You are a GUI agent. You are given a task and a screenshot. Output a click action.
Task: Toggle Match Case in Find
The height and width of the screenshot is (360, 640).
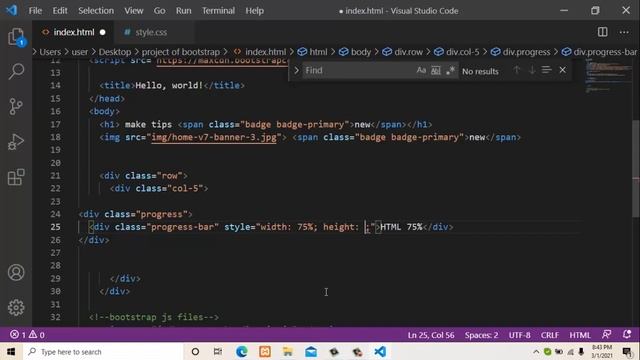point(421,70)
